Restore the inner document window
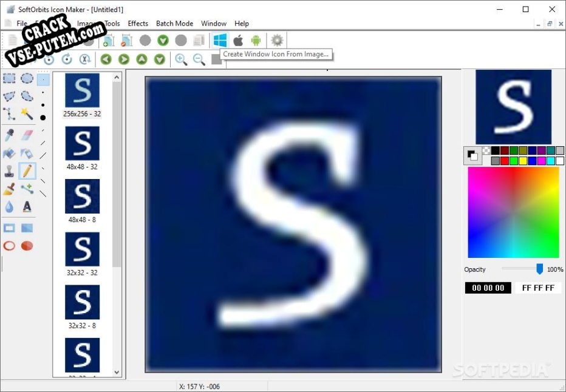The height and width of the screenshot is (392, 566). point(550,24)
